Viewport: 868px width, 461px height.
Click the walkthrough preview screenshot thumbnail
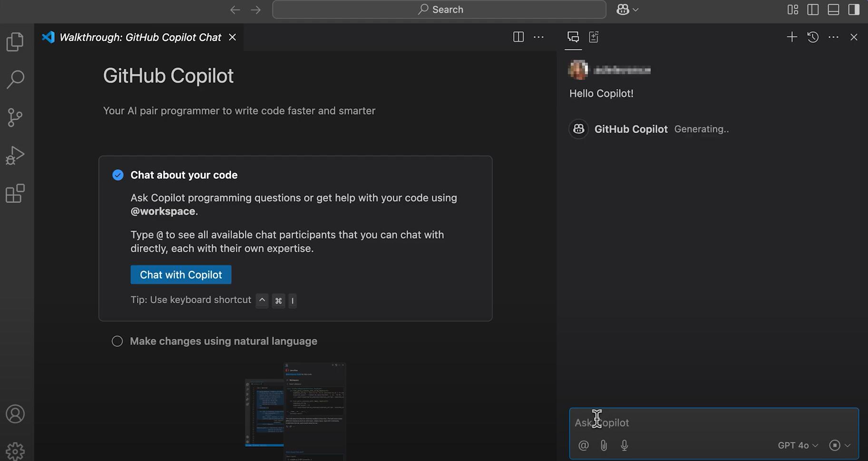(x=295, y=412)
